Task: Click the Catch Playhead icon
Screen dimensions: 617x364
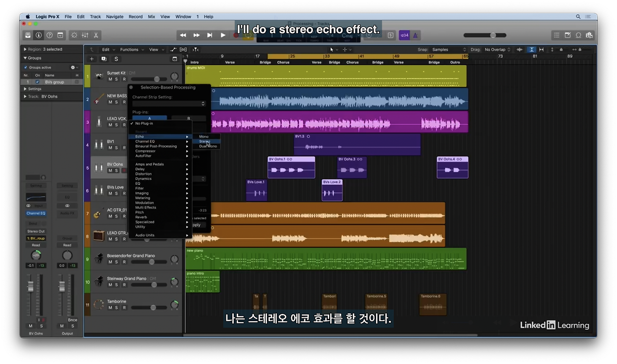Action: [x=195, y=50]
